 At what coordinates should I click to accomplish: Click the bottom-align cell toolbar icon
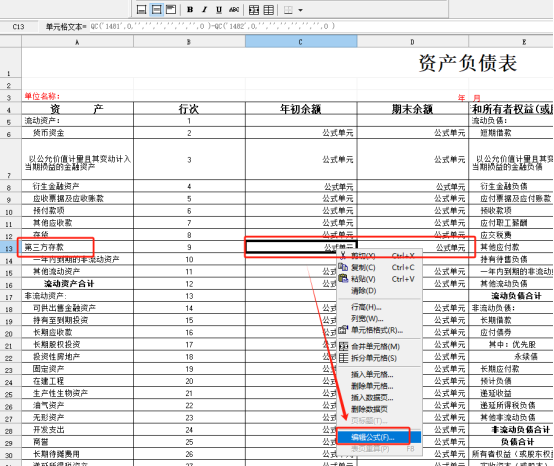tap(141, 10)
